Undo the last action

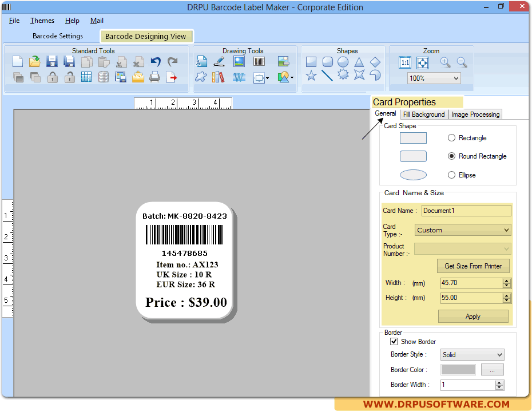tap(156, 62)
